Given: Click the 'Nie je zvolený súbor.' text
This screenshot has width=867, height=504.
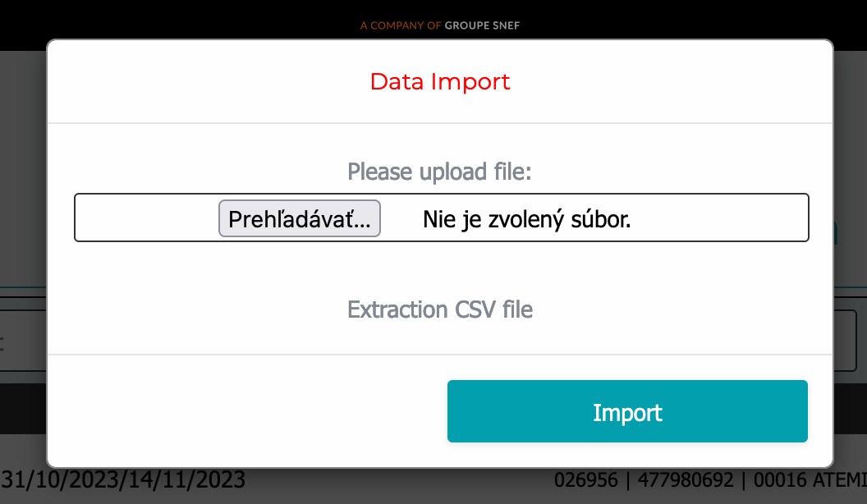Looking at the screenshot, I should [526, 219].
